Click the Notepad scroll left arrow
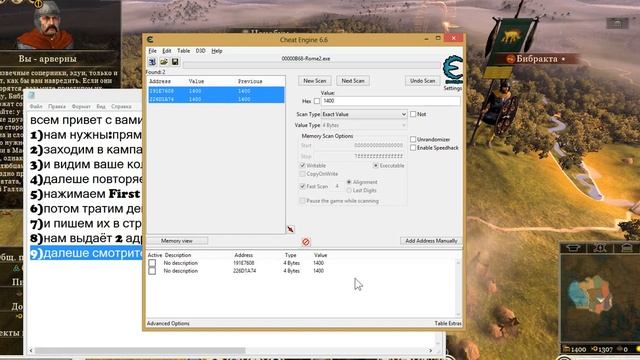The image size is (640, 360). [x=31, y=351]
